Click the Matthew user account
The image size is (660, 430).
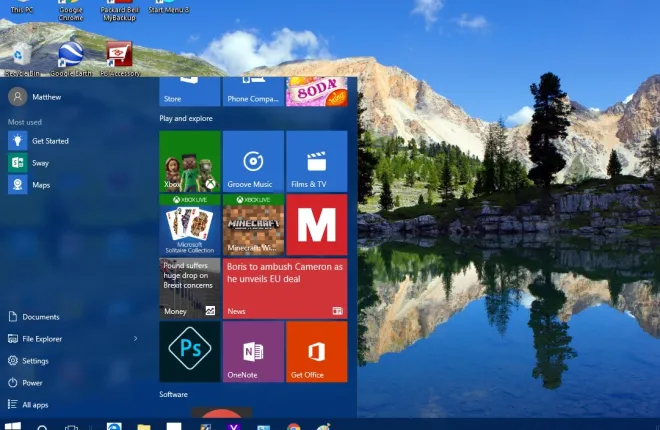click(35, 97)
